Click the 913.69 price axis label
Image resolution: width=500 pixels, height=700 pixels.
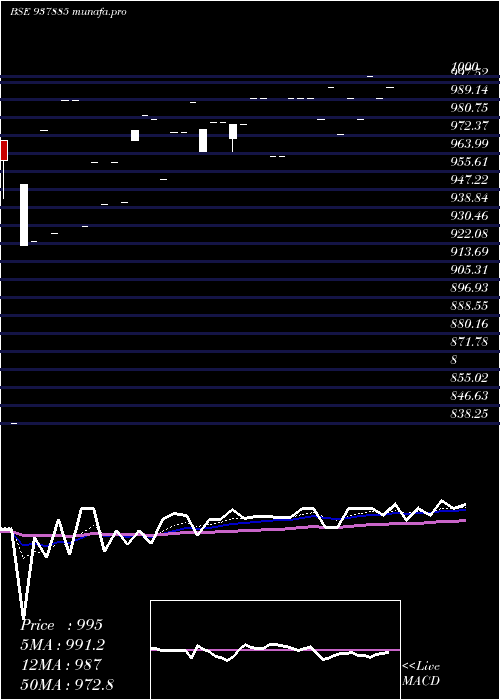coord(469,252)
